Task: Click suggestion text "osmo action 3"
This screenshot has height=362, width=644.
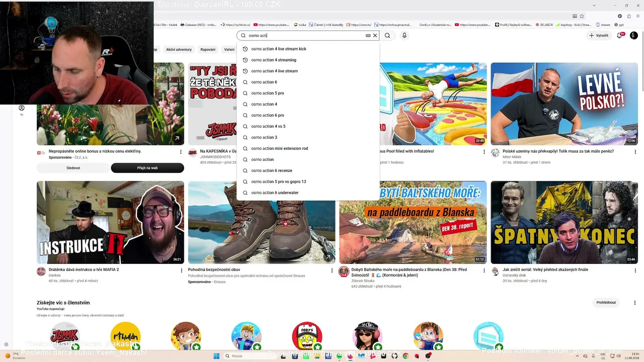Action: 264,137
